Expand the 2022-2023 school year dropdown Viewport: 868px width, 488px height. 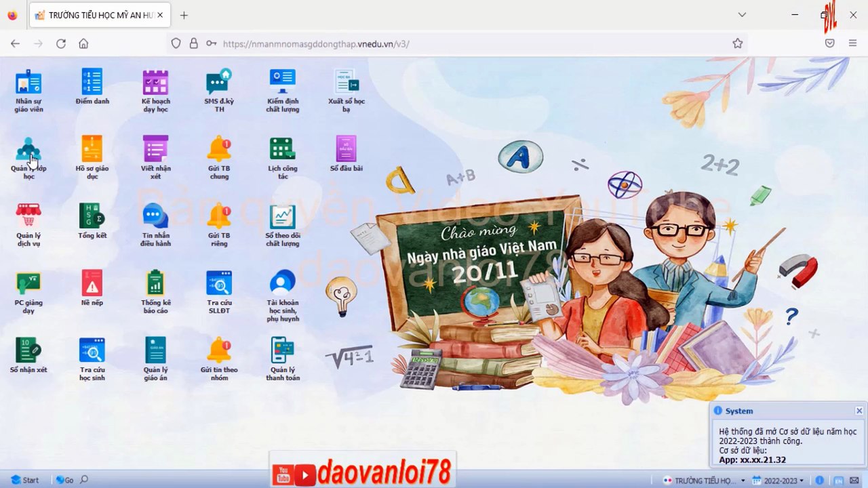point(777,481)
